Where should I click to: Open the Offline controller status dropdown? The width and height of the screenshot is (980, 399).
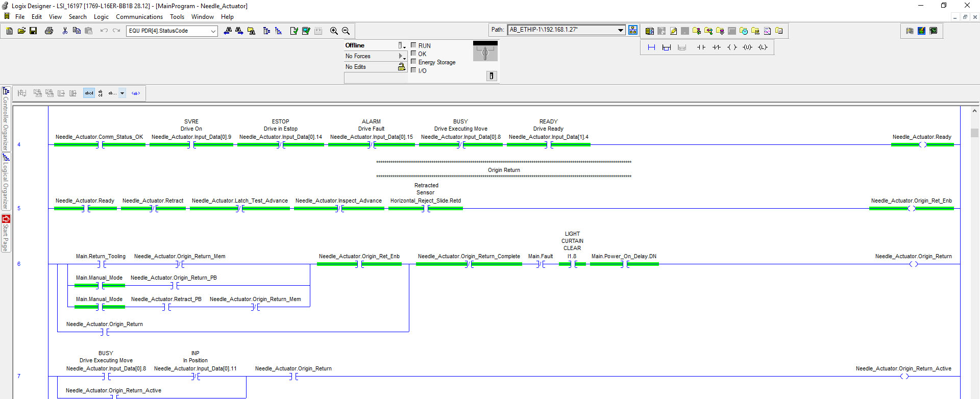[402, 45]
